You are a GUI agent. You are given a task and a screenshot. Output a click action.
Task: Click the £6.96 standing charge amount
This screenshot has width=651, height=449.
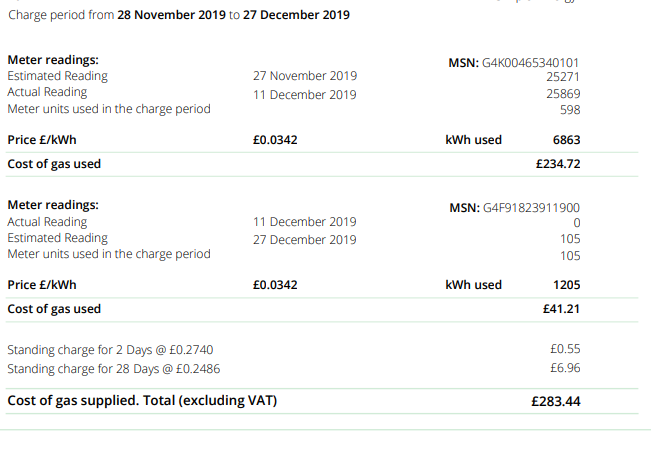(x=565, y=368)
